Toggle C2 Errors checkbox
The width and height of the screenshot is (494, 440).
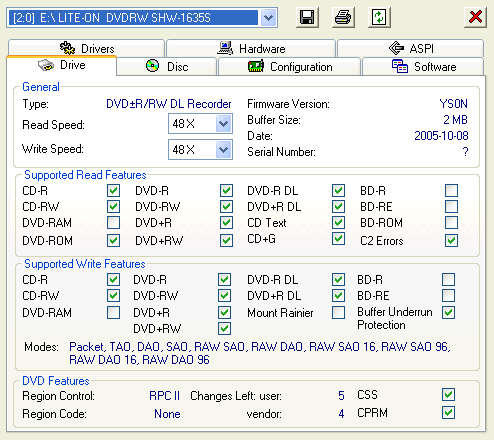[x=451, y=240]
